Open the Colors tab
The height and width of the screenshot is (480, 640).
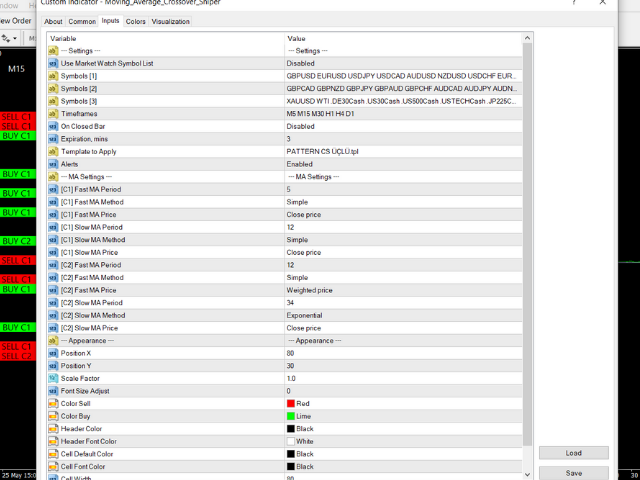tap(136, 22)
